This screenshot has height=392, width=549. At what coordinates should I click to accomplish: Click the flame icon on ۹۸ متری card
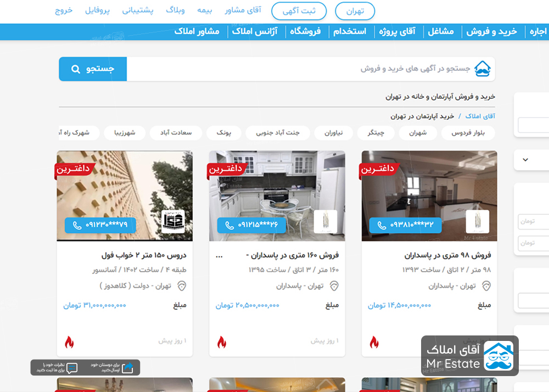tap(374, 342)
